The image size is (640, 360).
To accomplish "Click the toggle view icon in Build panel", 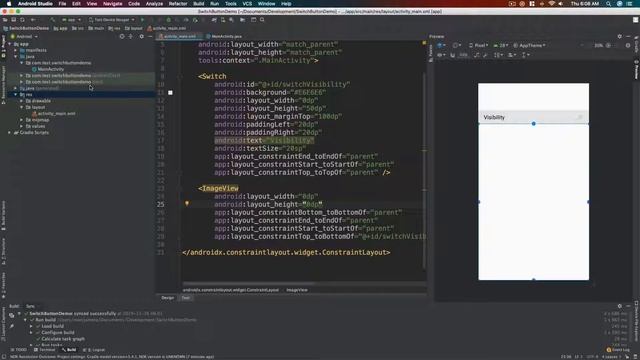I will tap(11, 315).
